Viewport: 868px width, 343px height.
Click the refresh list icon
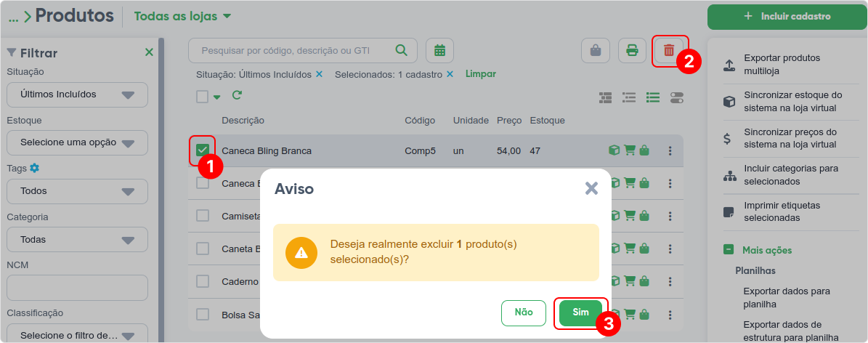[x=237, y=95]
